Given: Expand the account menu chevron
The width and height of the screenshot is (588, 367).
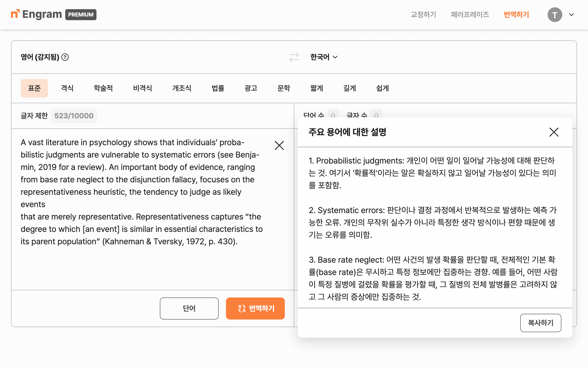Looking at the screenshot, I should tap(571, 15).
